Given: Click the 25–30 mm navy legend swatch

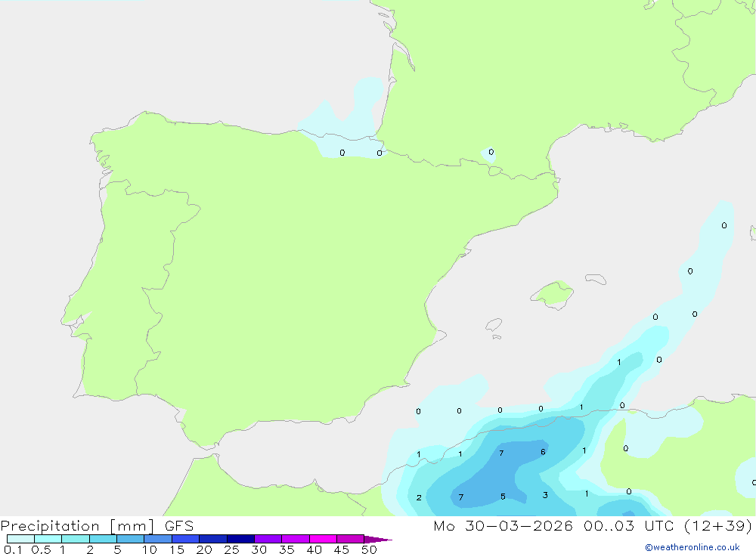Looking at the screenshot, I should [240, 539].
